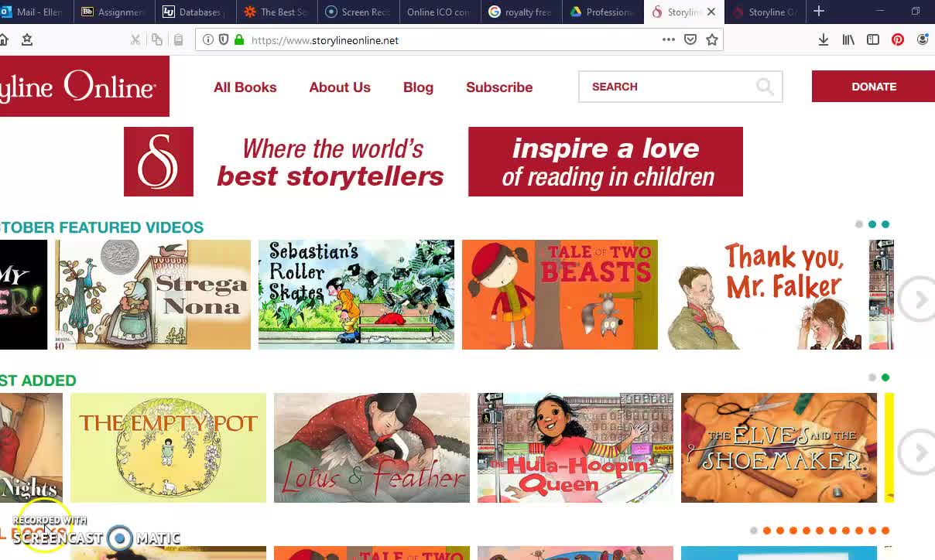Open the Downloads arrow icon

tap(824, 39)
